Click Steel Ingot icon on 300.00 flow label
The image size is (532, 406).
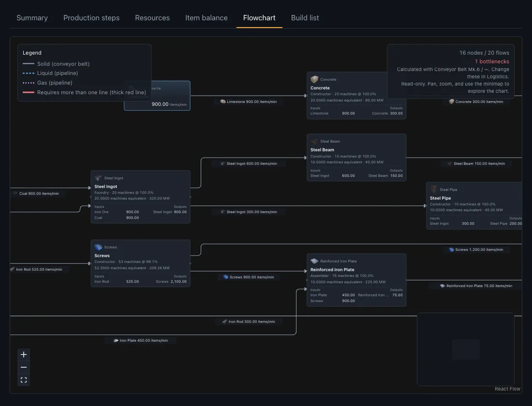click(222, 212)
